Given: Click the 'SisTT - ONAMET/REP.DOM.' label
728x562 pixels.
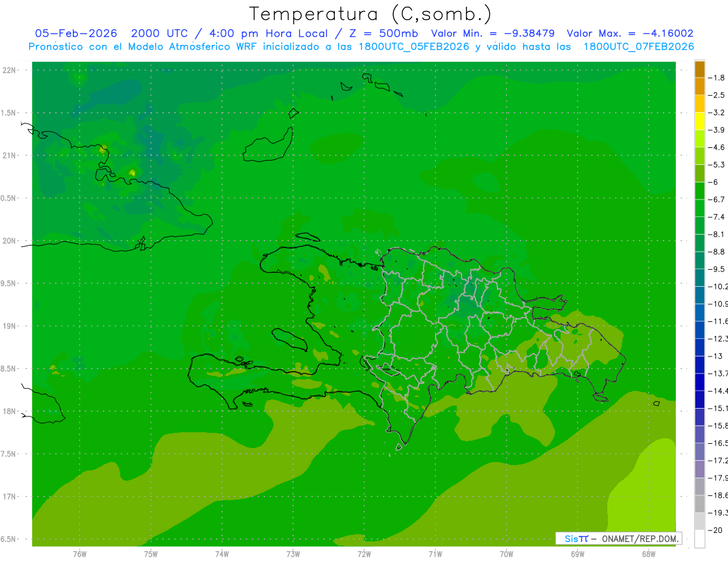Looking at the screenshot, I should click(x=620, y=538).
